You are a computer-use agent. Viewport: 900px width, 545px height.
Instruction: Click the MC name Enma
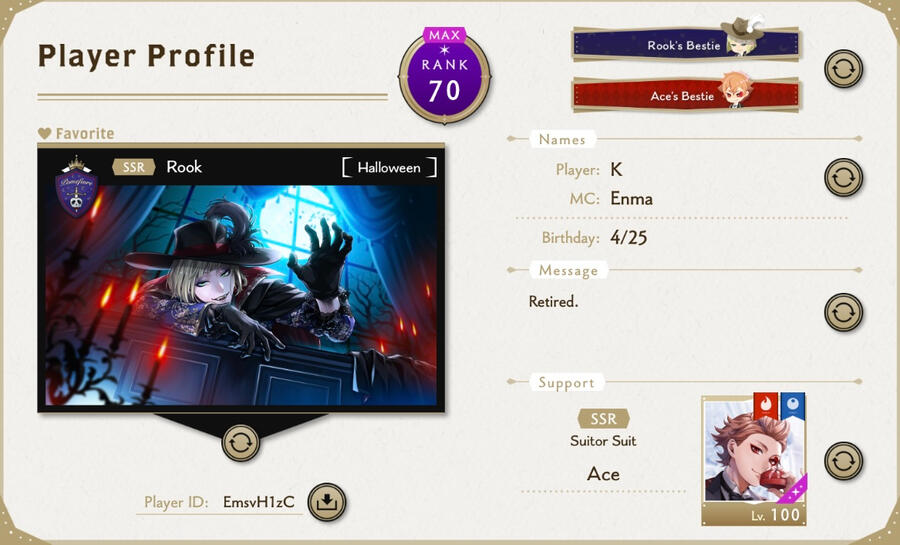631,198
